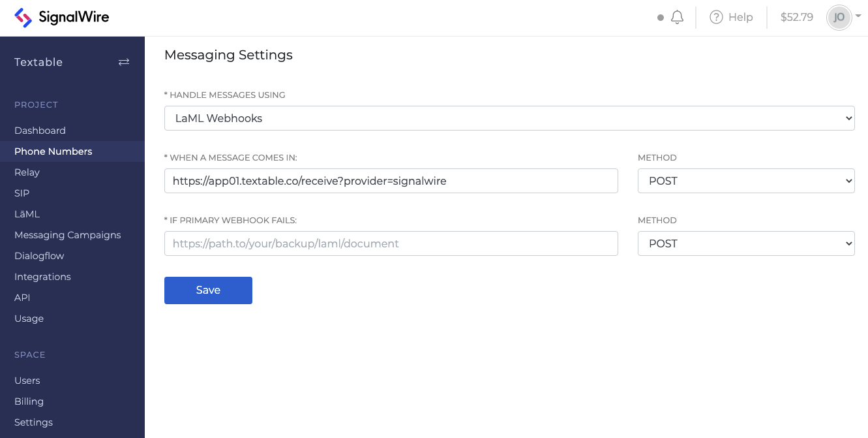
Task: Navigate to Phone Numbers in sidebar
Action: [53, 151]
